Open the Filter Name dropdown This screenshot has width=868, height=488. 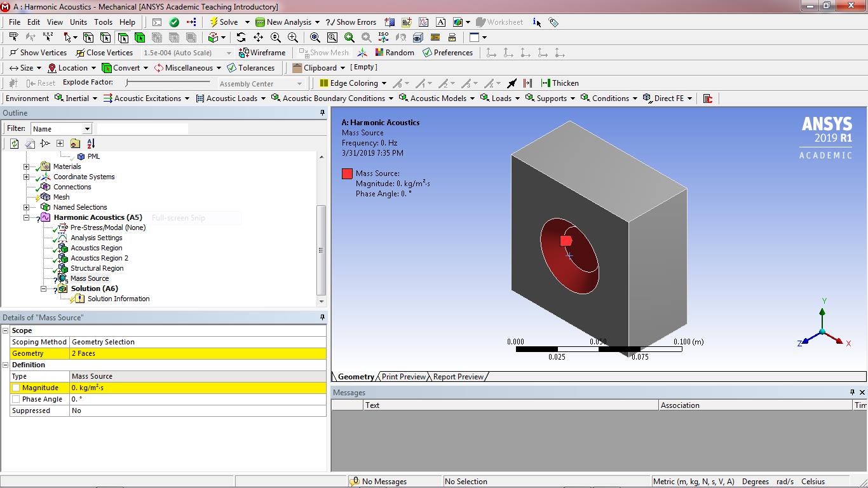(87, 129)
